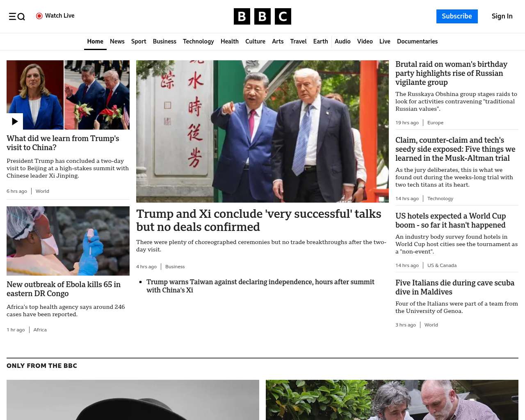Open Five Italians die cave dive story
The image size is (525, 420).
coord(455,287)
